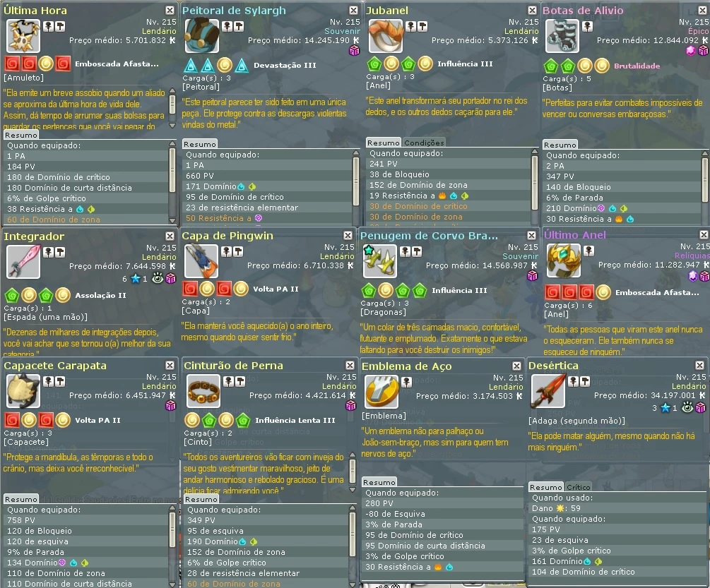Toggle the eye icon on Desértica panel

[687, 407]
